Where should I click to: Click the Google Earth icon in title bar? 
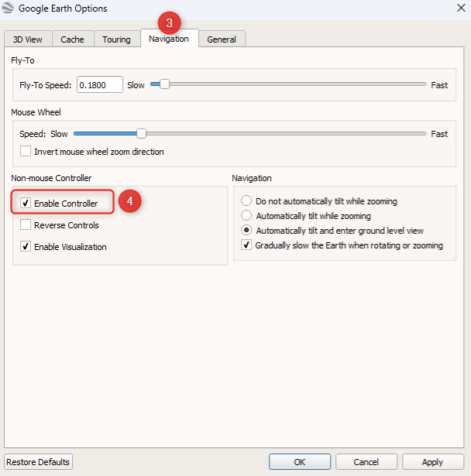click(x=10, y=9)
